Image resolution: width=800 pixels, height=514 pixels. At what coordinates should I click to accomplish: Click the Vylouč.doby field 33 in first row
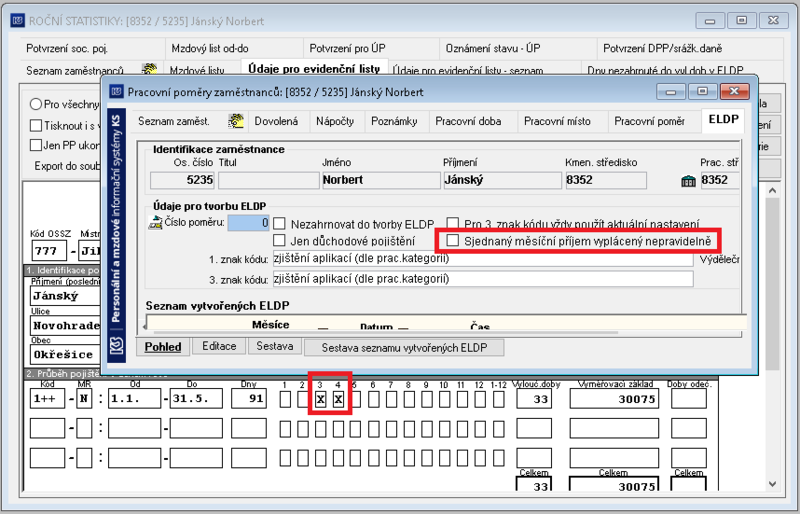[x=534, y=399]
